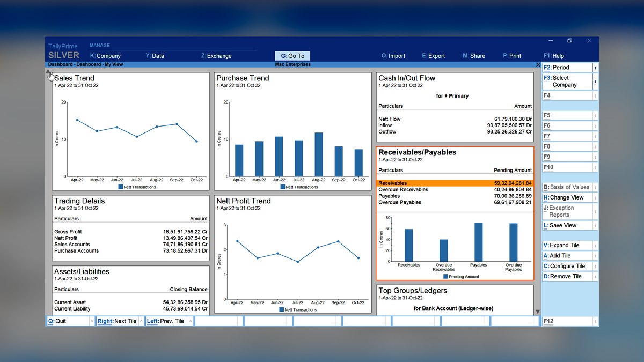The height and width of the screenshot is (362, 644).
Task: Click the Current Asset row
Action: 130,302
